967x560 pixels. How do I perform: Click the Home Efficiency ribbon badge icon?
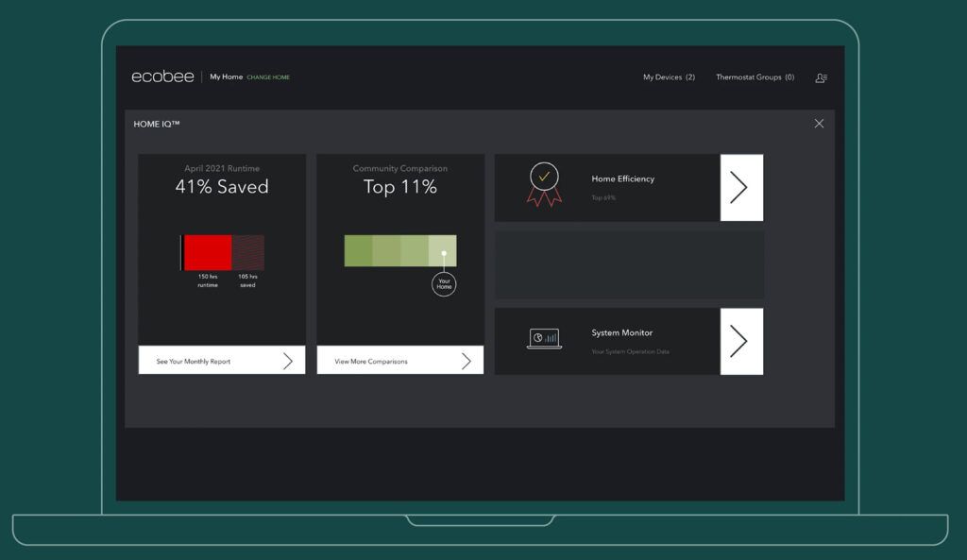pyautogui.click(x=544, y=184)
